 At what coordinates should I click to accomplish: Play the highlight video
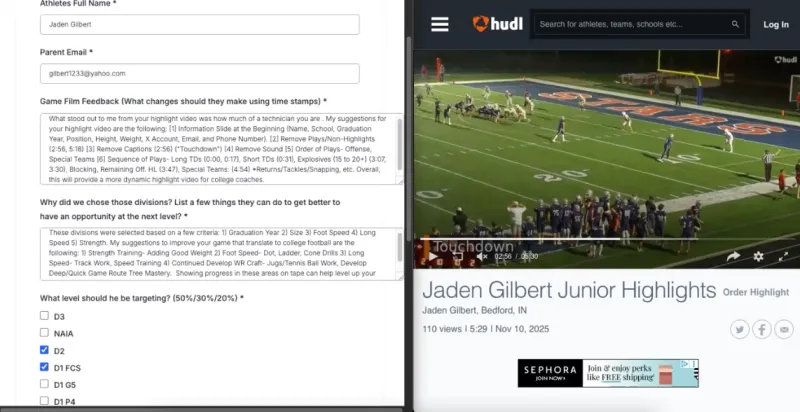tap(433, 256)
